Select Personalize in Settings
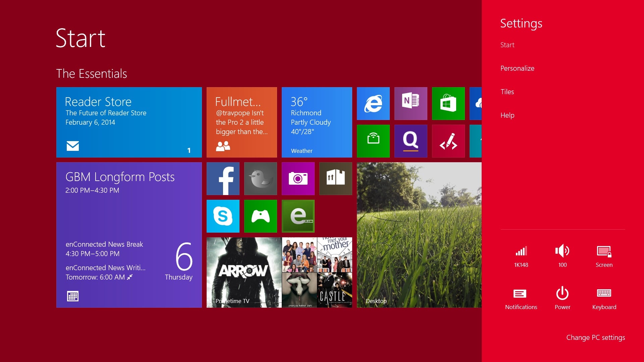 [517, 68]
